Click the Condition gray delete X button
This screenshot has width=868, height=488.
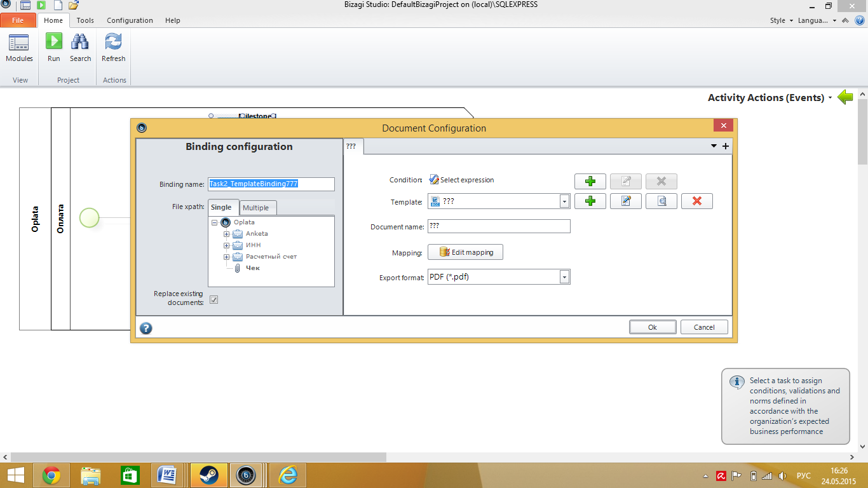(x=661, y=181)
